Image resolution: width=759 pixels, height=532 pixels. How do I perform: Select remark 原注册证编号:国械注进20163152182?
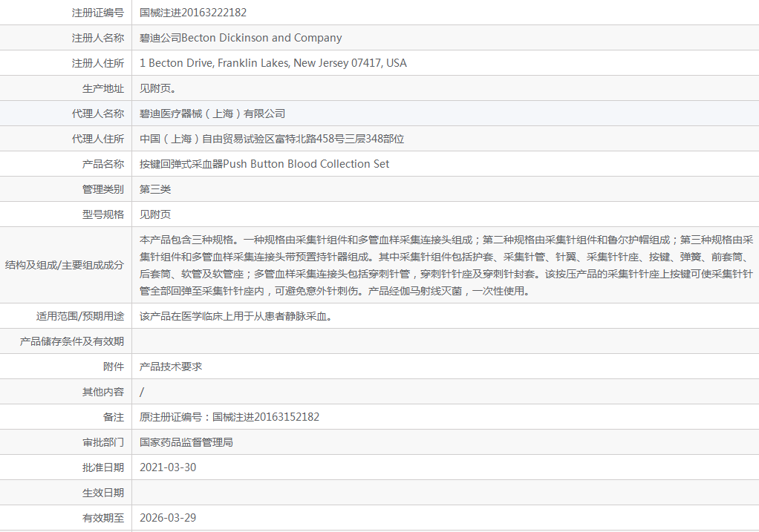click(x=229, y=417)
